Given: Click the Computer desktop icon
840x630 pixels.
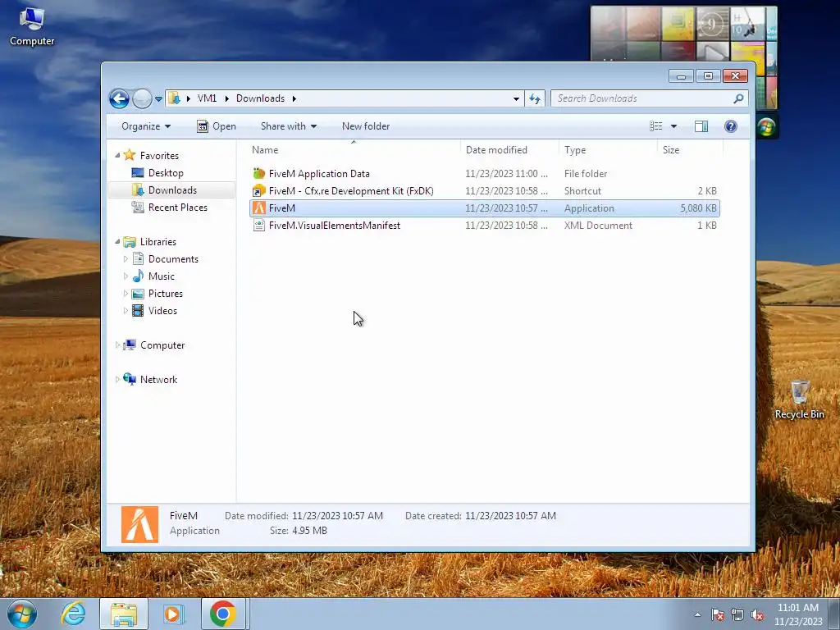Looking at the screenshot, I should (x=32, y=27).
